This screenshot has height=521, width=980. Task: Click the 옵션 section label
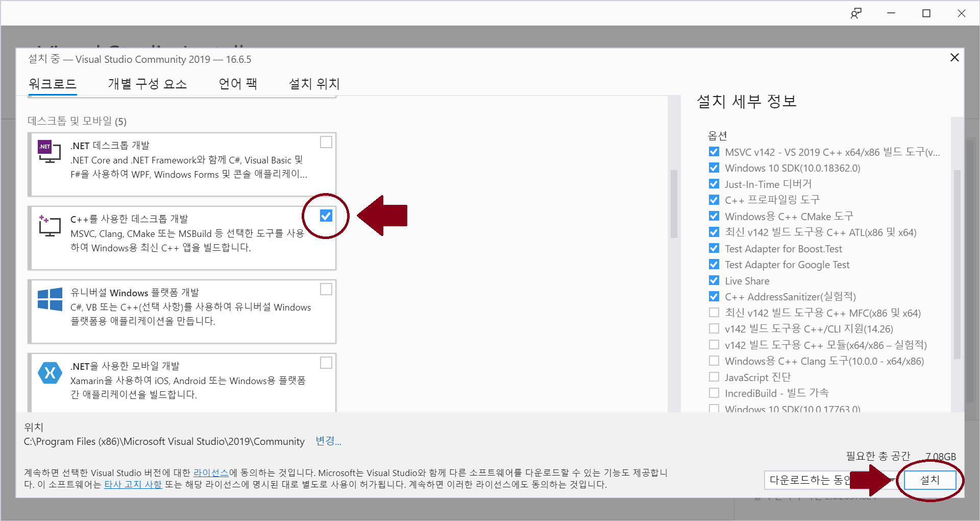[717, 135]
